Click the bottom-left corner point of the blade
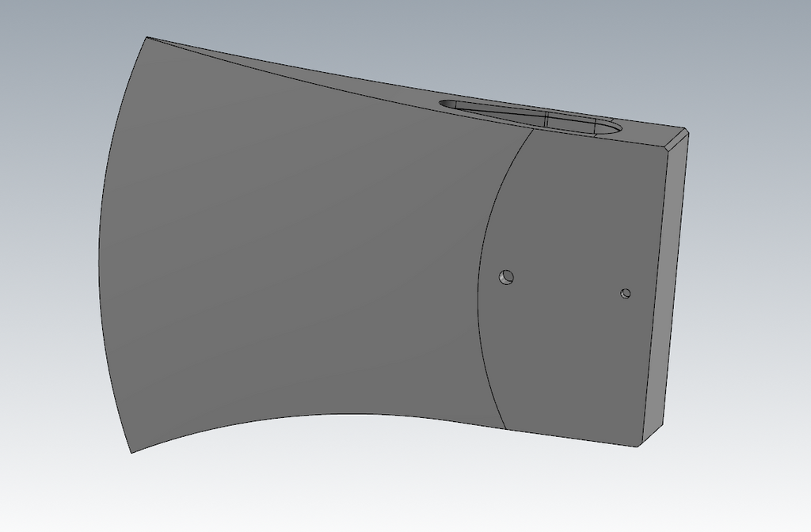This screenshot has height=532, width=811. (132, 453)
